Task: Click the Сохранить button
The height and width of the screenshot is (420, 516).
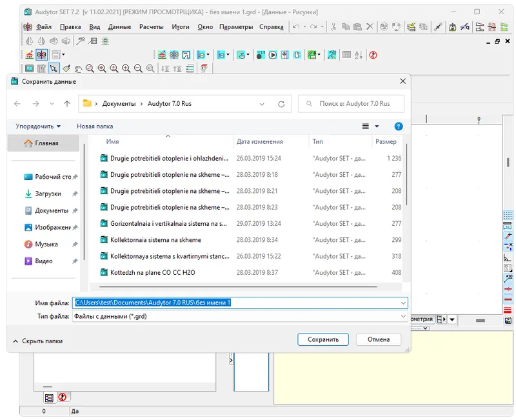Action: tap(323, 339)
